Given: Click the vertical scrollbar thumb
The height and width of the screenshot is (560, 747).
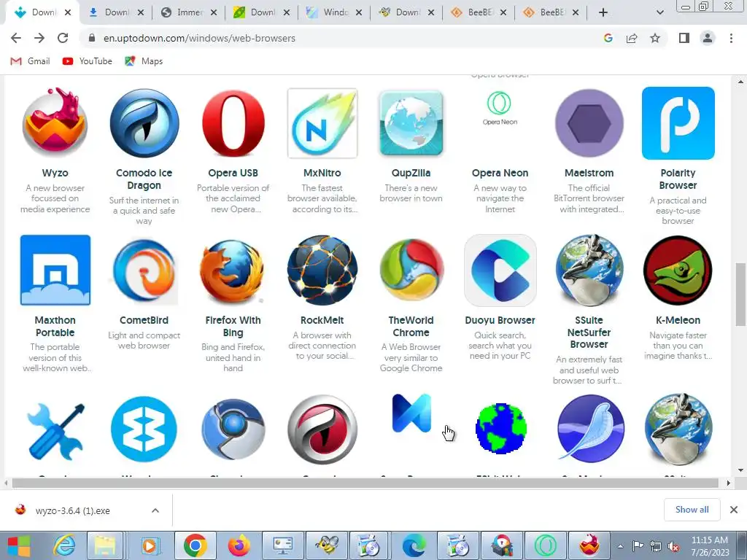Looking at the screenshot, I should click(x=740, y=294).
